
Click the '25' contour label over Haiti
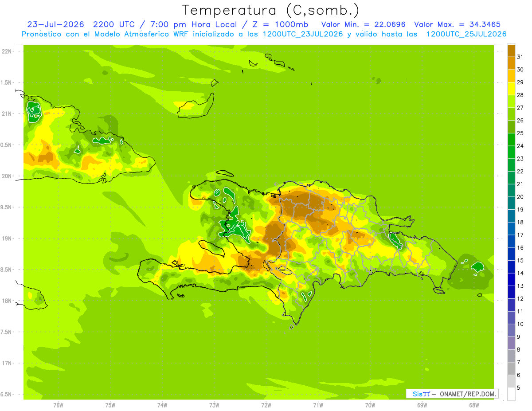tap(241, 223)
